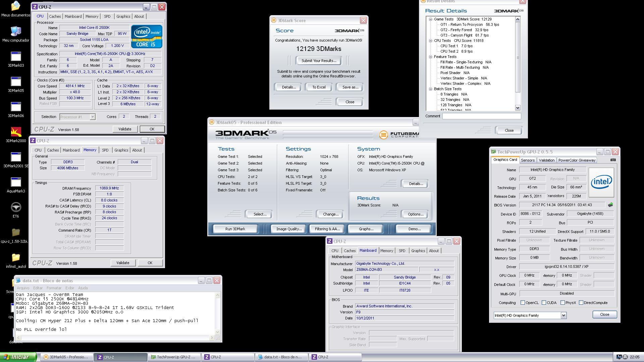Screen dimensions: 644x362
Task: Open the Validation tab in GPU-Z
Action: [546, 160]
